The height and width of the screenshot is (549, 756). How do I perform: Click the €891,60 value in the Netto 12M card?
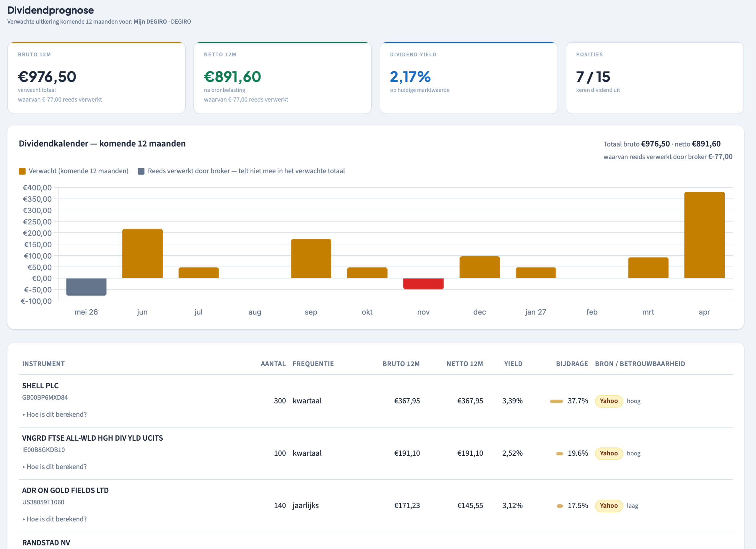[232, 77]
